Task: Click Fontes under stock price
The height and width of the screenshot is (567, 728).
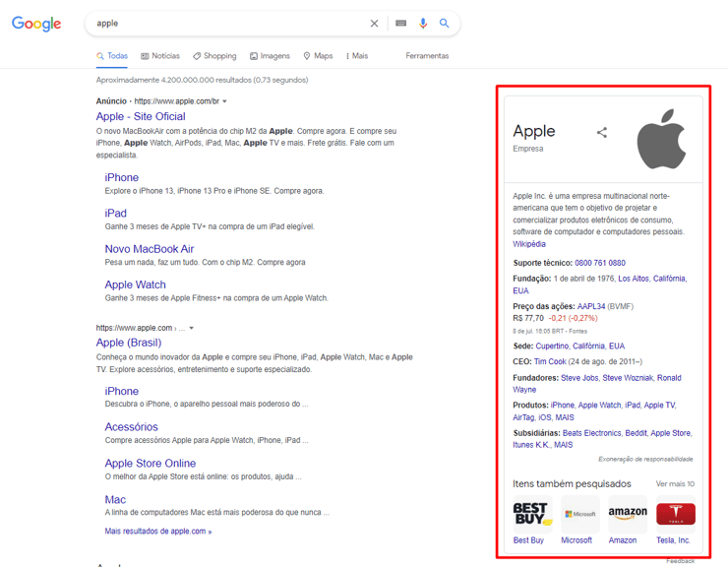Action: click(x=578, y=332)
